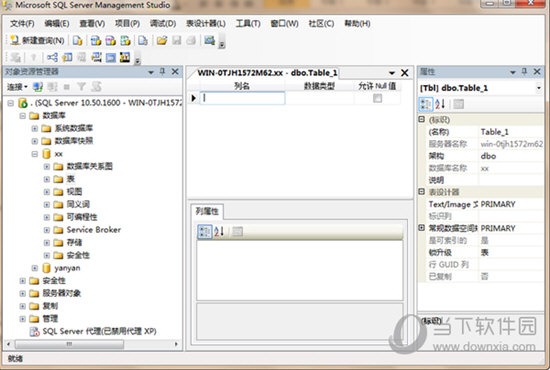Screen dimensions: 550x370
Task: Open the 窗口(W) menu
Action: (284, 23)
